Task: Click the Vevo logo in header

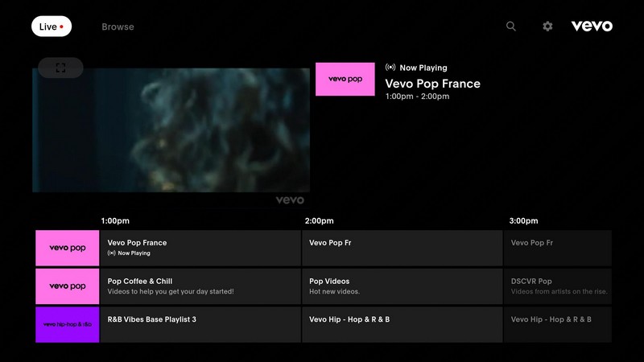Action: point(592,27)
